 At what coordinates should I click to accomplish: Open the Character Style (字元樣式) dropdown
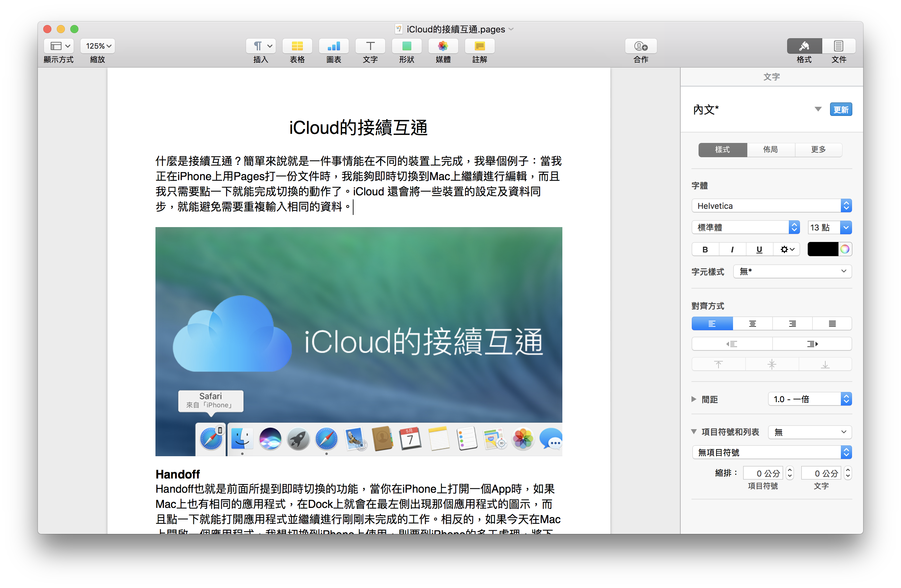[x=793, y=271]
